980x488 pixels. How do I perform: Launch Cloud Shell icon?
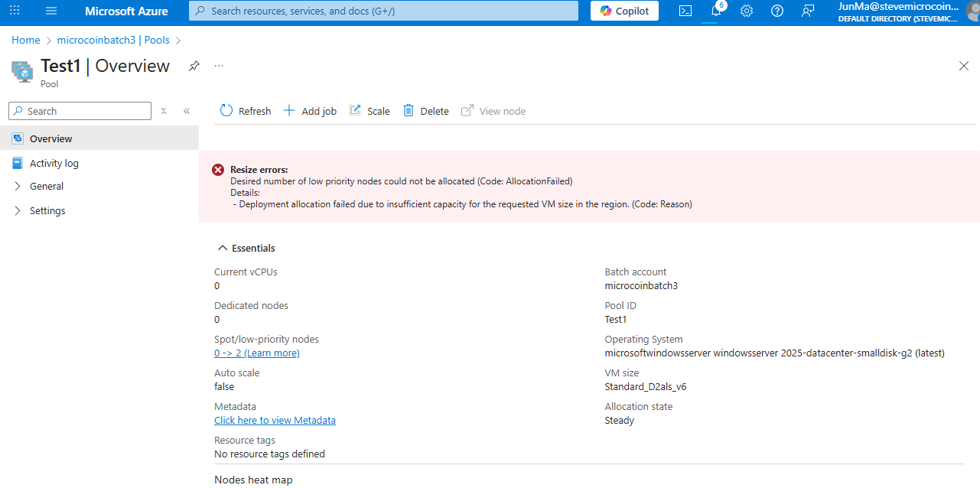click(685, 11)
